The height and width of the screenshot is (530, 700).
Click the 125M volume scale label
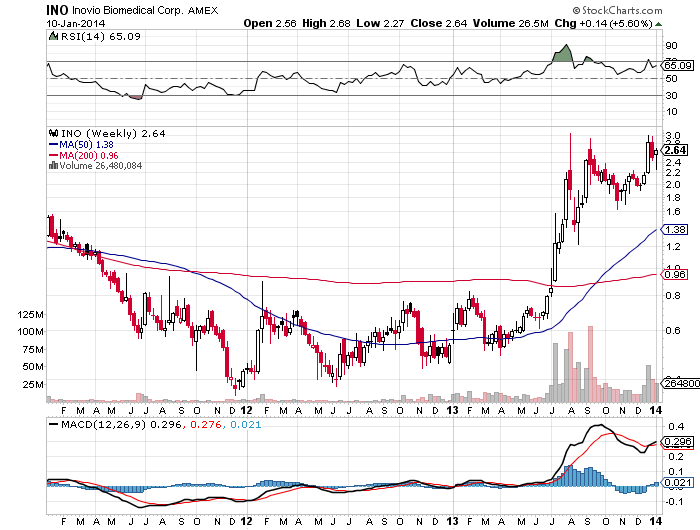(x=30, y=314)
